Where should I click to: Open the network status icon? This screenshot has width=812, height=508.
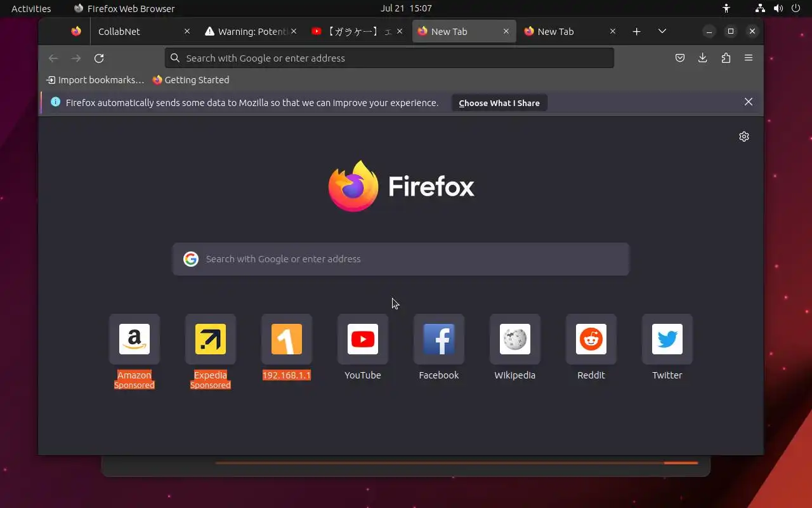760,8
